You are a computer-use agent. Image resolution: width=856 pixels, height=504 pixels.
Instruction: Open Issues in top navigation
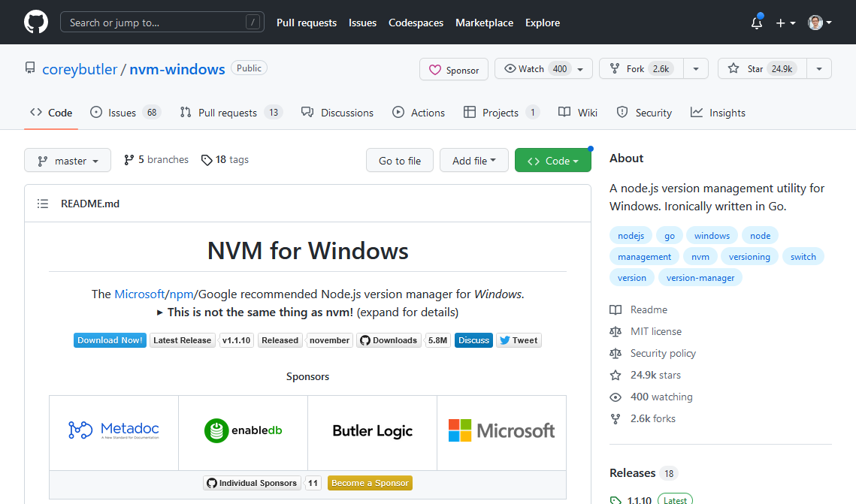362,23
